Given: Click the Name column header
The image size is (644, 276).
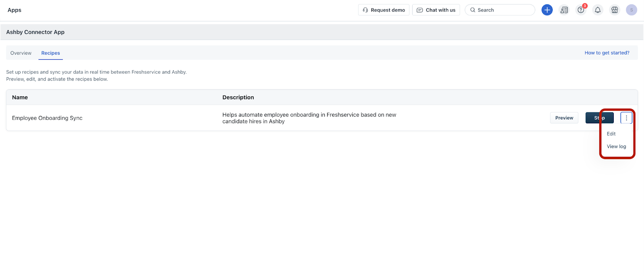Looking at the screenshot, I should 20,98.
